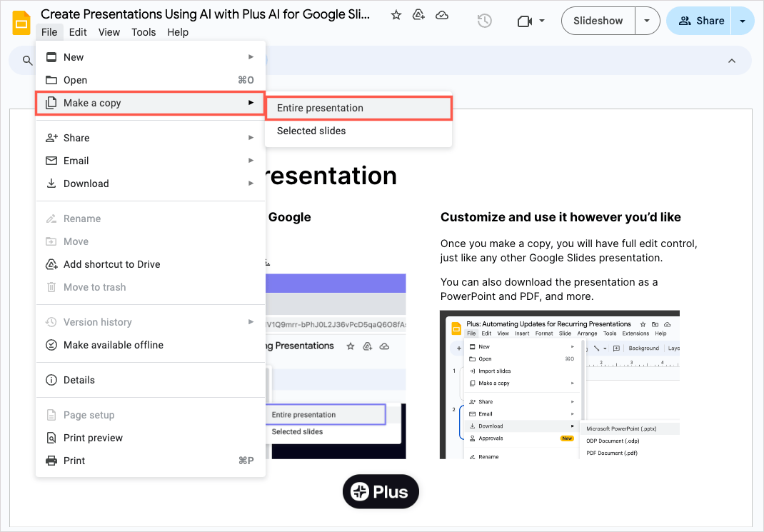Click Version history menu item
The width and height of the screenshot is (764, 532).
point(151,323)
